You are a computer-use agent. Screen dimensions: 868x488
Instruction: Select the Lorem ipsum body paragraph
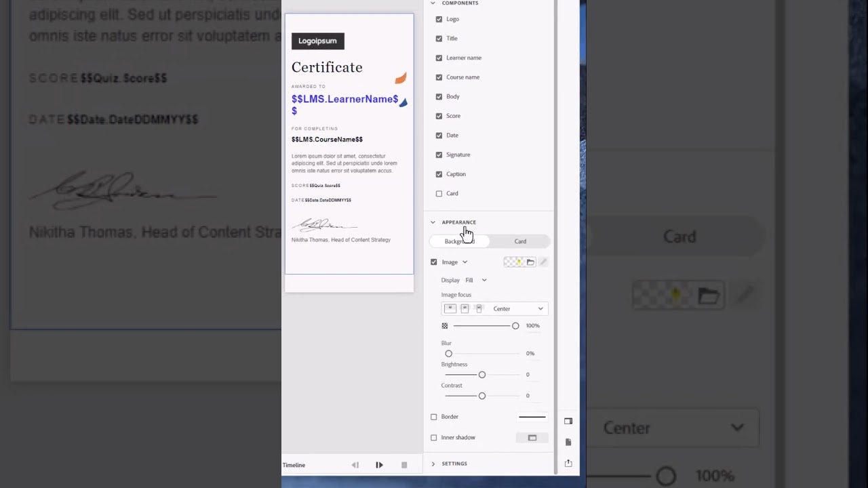point(344,163)
